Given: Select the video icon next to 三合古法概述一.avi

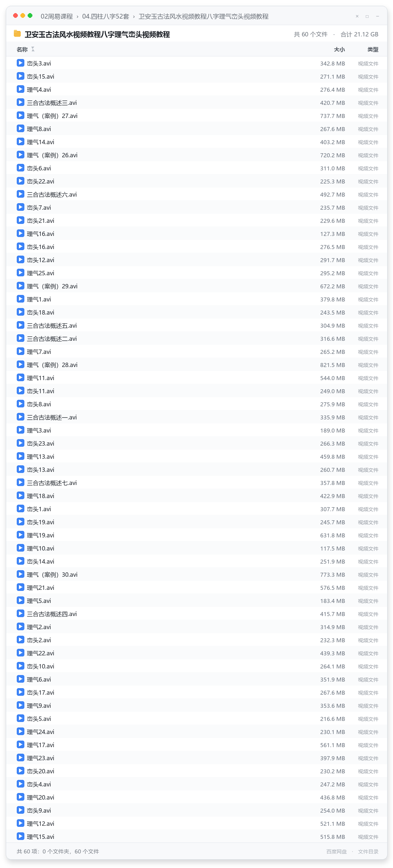Looking at the screenshot, I should click(x=20, y=417).
